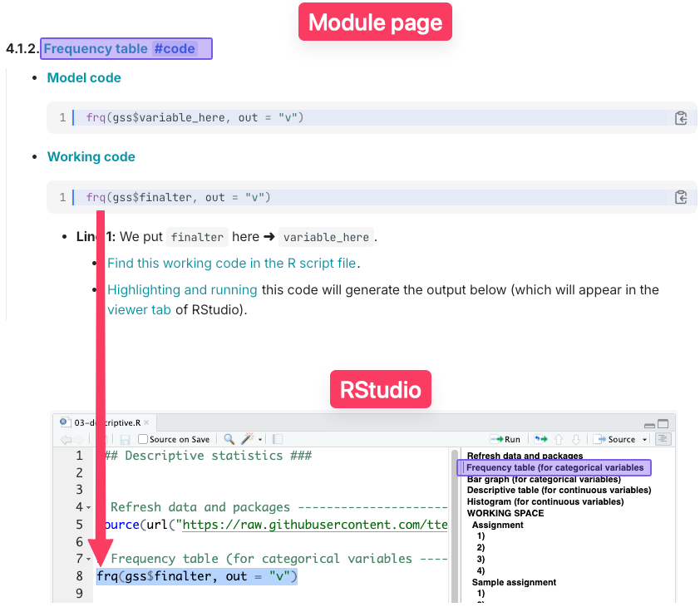The height and width of the screenshot is (607, 700).
Task: Open the Working code link
Action: (x=91, y=157)
